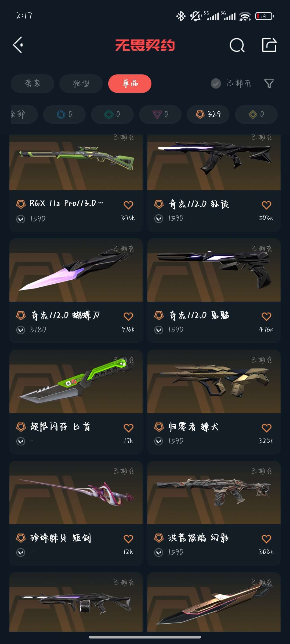Switch to the 枪型 tab
This screenshot has height=644, width=290.
click(81, 83)
